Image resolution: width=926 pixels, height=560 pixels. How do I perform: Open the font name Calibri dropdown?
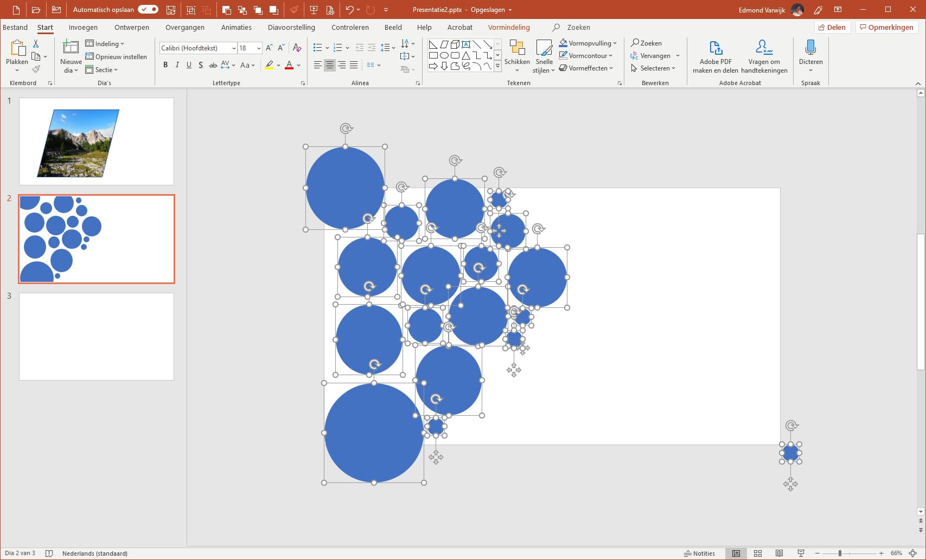tap(234, 48)
